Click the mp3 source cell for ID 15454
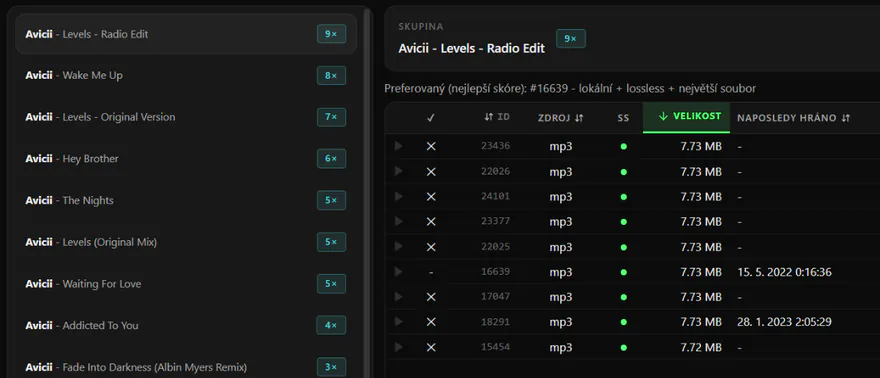The height and width of the screenshot is (378, 880). [561, 348]
